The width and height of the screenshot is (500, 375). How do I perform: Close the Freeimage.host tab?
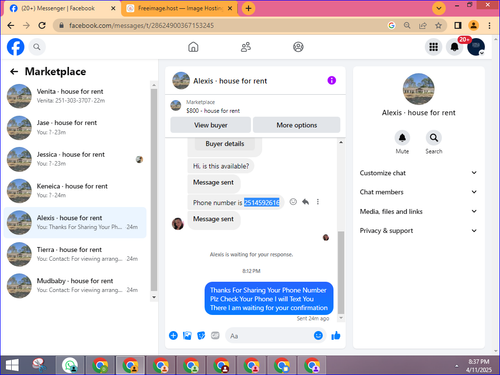pos(230,8)
